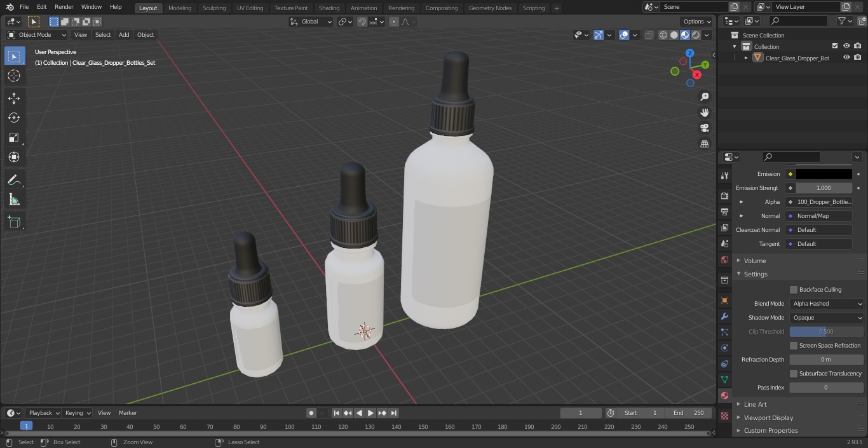The width and height of the screenshot is (868, 448).
Task: Open the Object Mode dropdown
Action: 37,35
